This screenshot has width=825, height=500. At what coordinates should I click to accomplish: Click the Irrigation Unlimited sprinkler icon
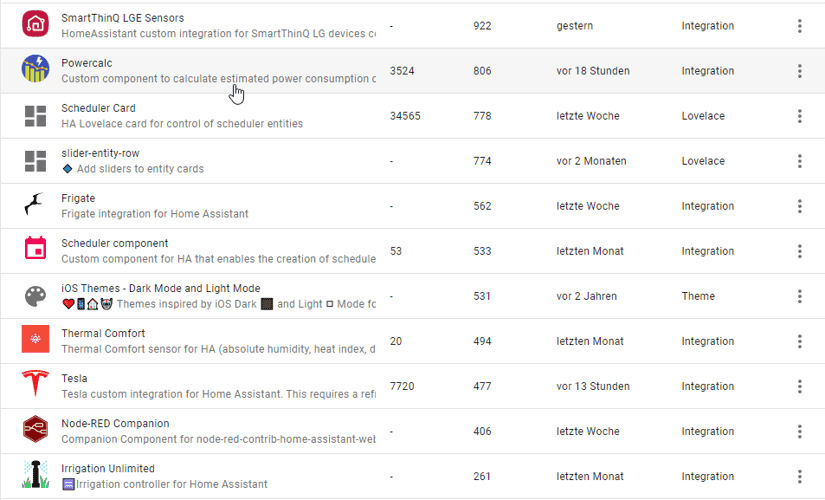[36, 476]
